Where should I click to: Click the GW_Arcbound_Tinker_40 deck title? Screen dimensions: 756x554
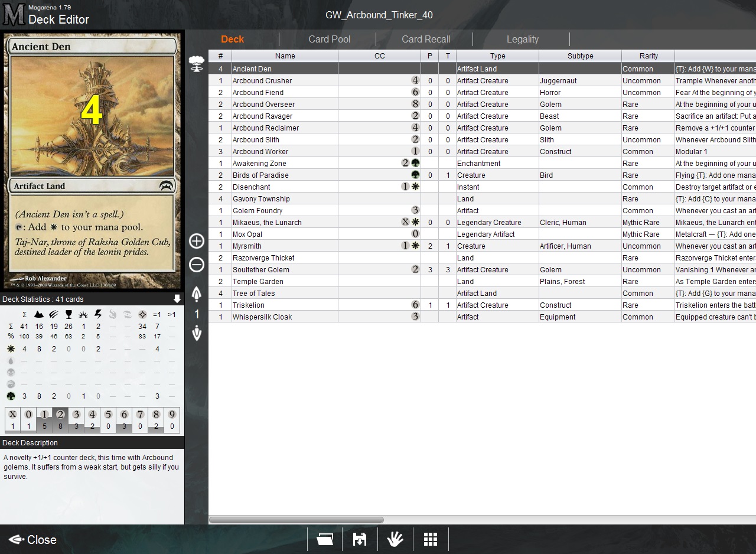coord(379,15)
